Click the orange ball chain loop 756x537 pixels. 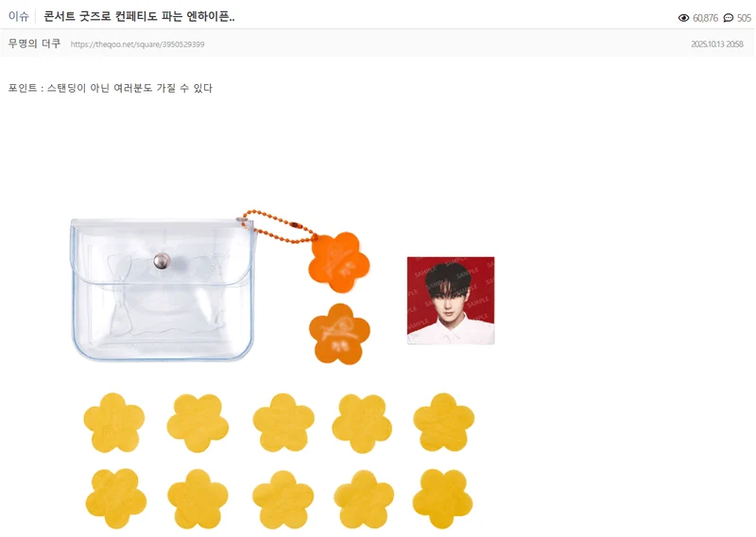pos(279,226)
